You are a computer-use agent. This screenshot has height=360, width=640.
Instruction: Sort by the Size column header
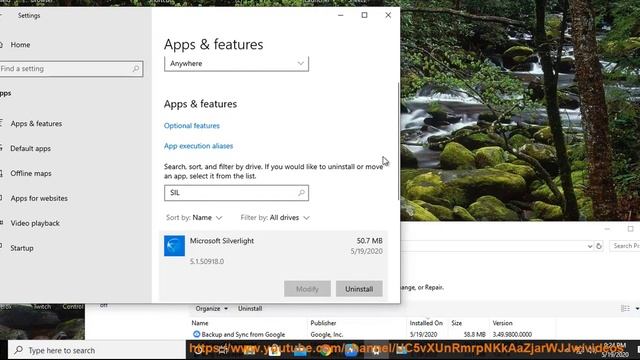(x=457, y=323)
